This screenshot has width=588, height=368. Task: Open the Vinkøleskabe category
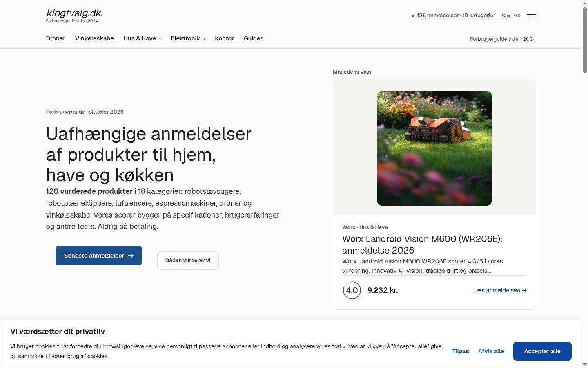coord(94,38)
